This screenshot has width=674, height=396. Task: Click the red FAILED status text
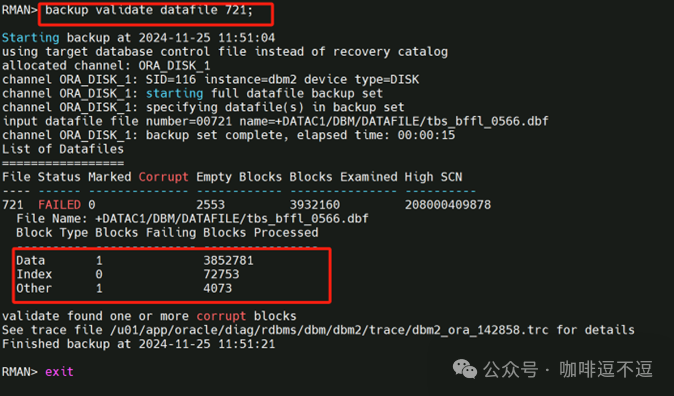click(x=59, y=204)
